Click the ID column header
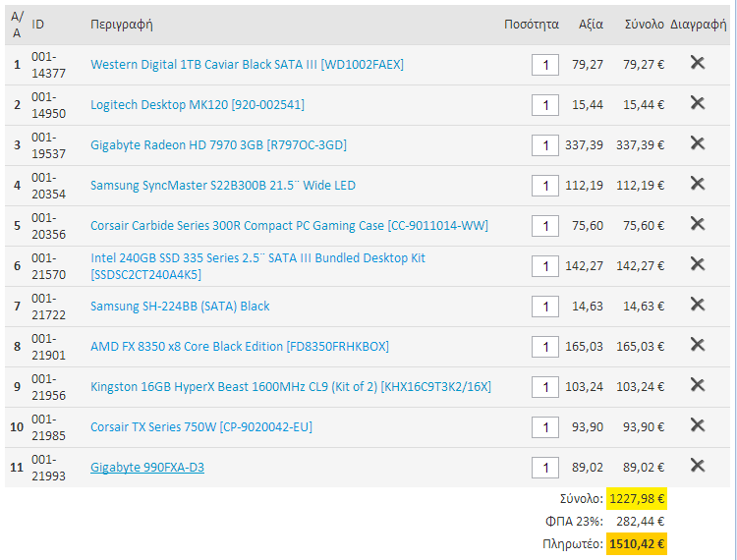The height and width of the screenshot is (560, 737). pos(37,25)
